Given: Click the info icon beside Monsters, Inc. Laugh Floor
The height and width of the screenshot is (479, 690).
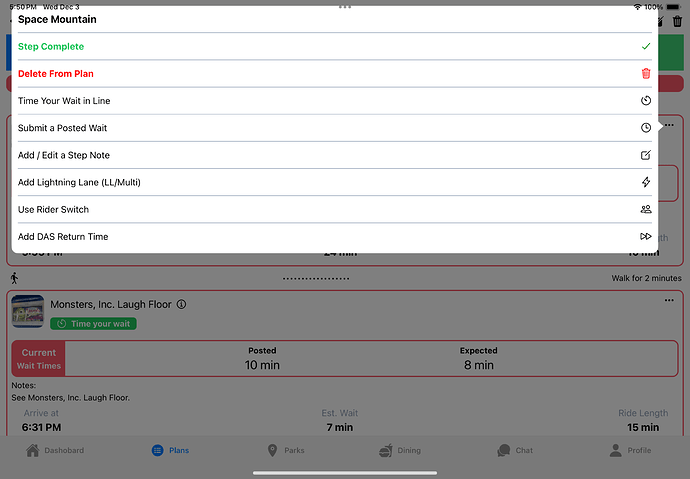Looking at the screenshot, I should (181, 304).
